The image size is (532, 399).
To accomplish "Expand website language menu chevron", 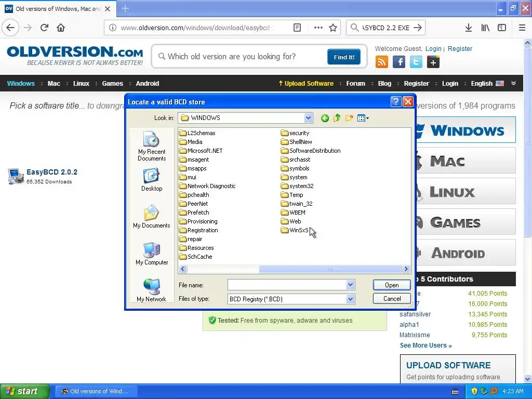I will pos(513,83).
